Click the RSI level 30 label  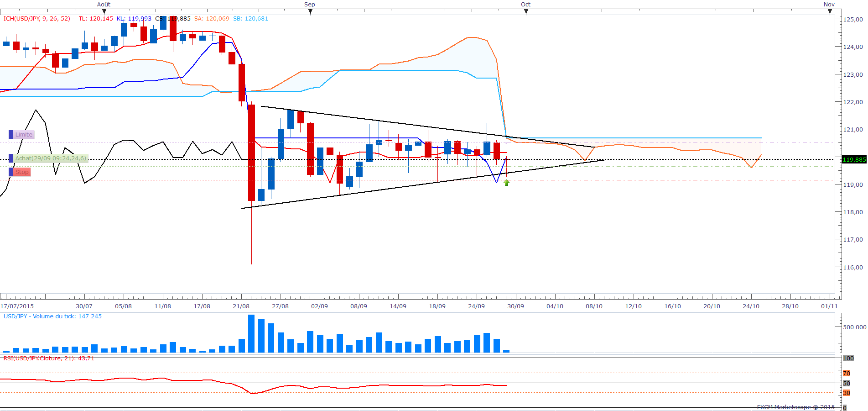coord(847,393)
